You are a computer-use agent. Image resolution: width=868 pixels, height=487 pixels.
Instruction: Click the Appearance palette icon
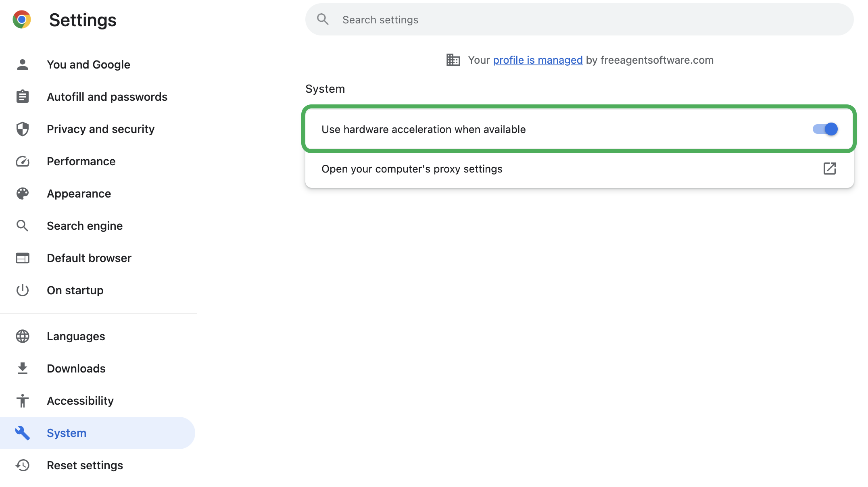pos(23,194)
